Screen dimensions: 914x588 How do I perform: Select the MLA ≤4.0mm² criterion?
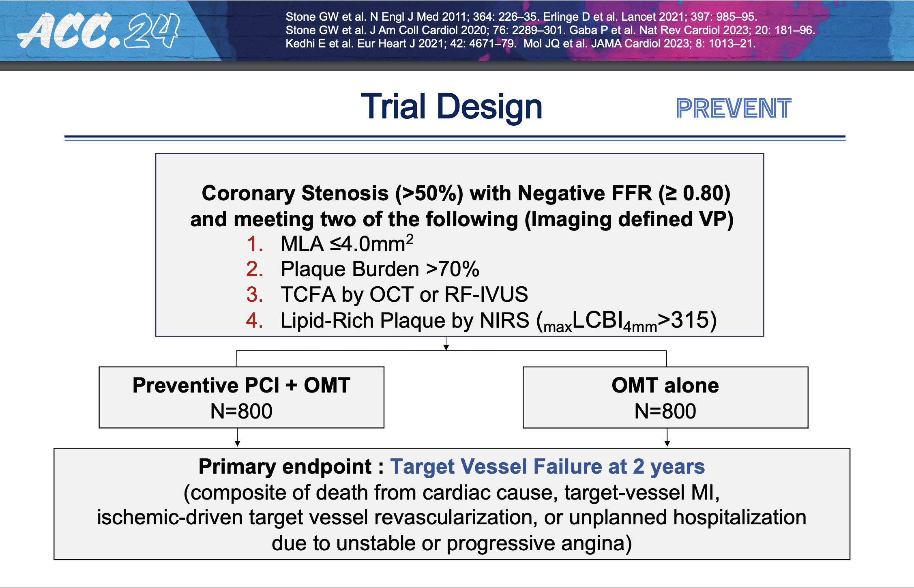pyautogui.click(x=347, y=244)
